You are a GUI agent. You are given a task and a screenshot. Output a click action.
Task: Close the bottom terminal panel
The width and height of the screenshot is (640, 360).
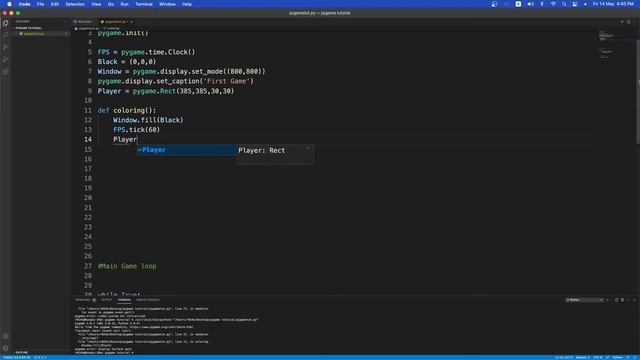pyautogui.click(x=635, y=300)
